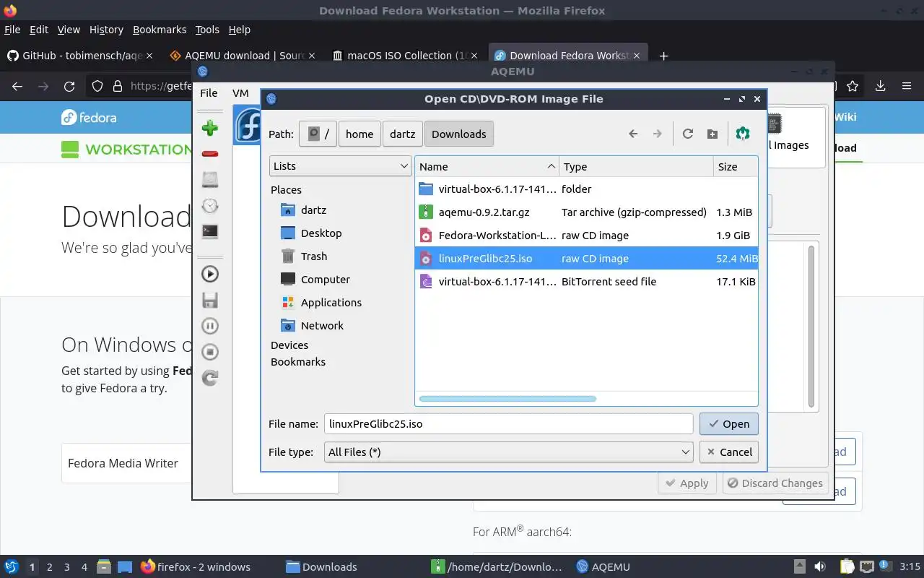Expand the Devices section in sidebar
The height and width of the screenshot is (578, 924).
click(x=289, y=345)
